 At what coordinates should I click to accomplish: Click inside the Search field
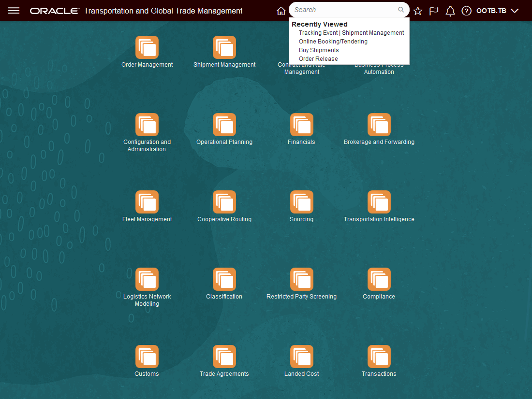343,10
